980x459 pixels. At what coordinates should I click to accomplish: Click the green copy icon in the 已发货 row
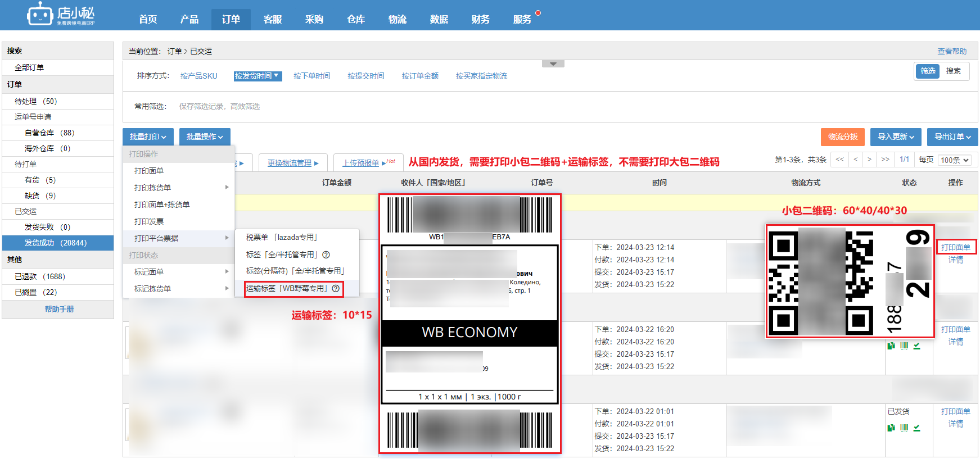pos(891,428)
